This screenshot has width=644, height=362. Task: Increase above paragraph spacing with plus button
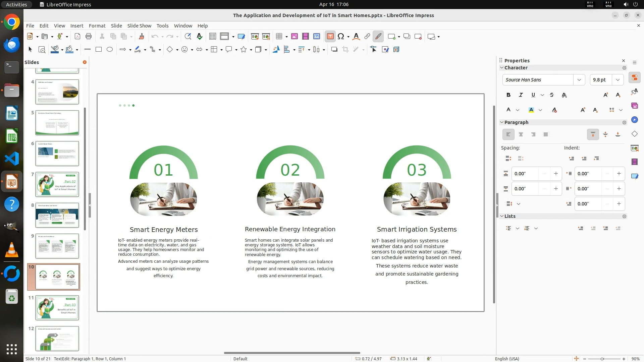[x=556, y=174]
